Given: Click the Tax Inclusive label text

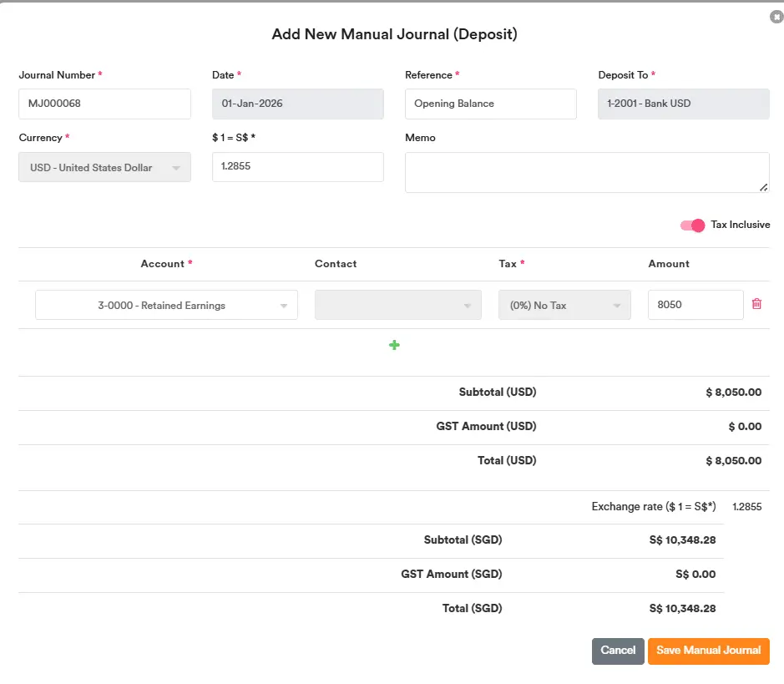Looking at the screenshot, I should click(740, 225).
